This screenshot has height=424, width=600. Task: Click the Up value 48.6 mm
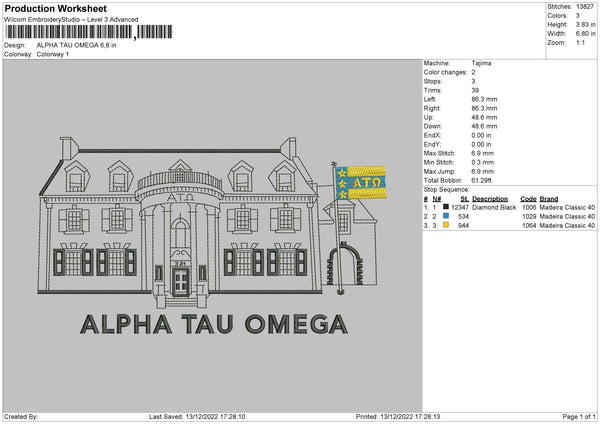(484, 117)
